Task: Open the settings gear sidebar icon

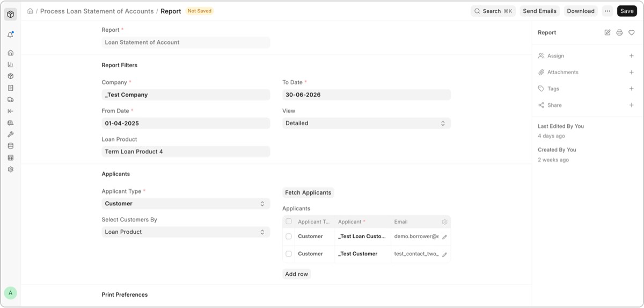Action: tap(10, 169)
